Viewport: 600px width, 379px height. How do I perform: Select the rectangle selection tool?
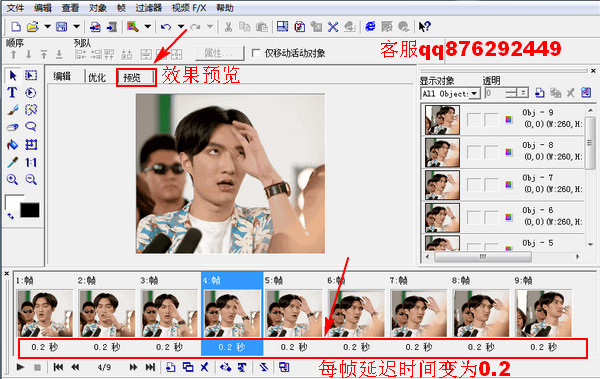point(31,75)
